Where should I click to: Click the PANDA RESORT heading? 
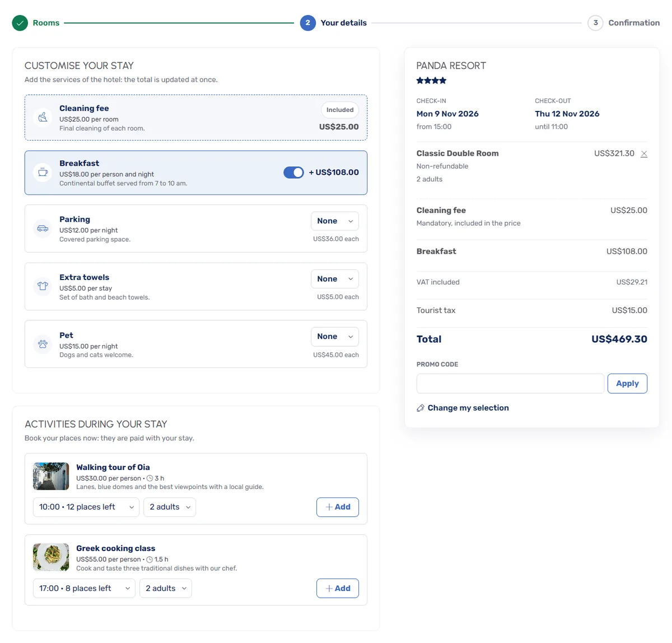(x=451, y=66)
